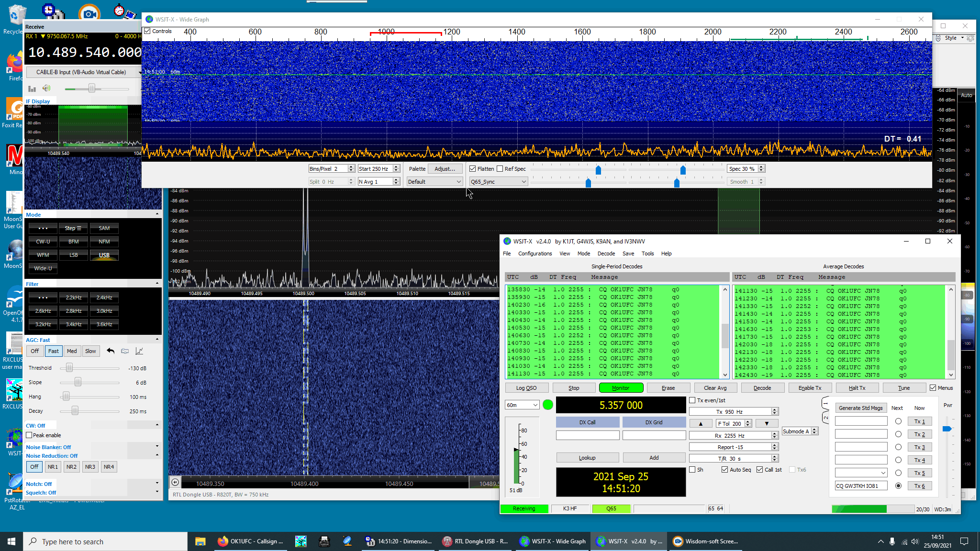Uncheck the Auto Seq checkbox
Viewport: 980px width, 551px height.
725,470
